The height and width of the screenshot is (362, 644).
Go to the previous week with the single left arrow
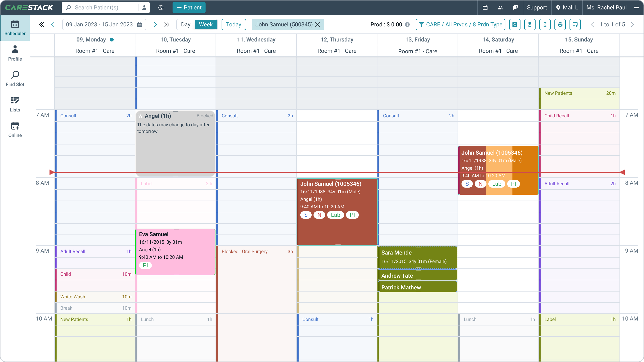coord(53,25)
